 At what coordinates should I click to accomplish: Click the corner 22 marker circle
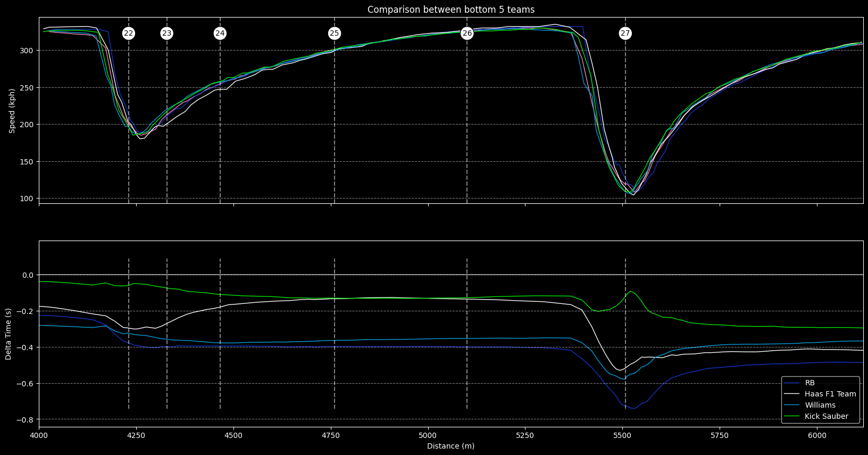[129, 34]
